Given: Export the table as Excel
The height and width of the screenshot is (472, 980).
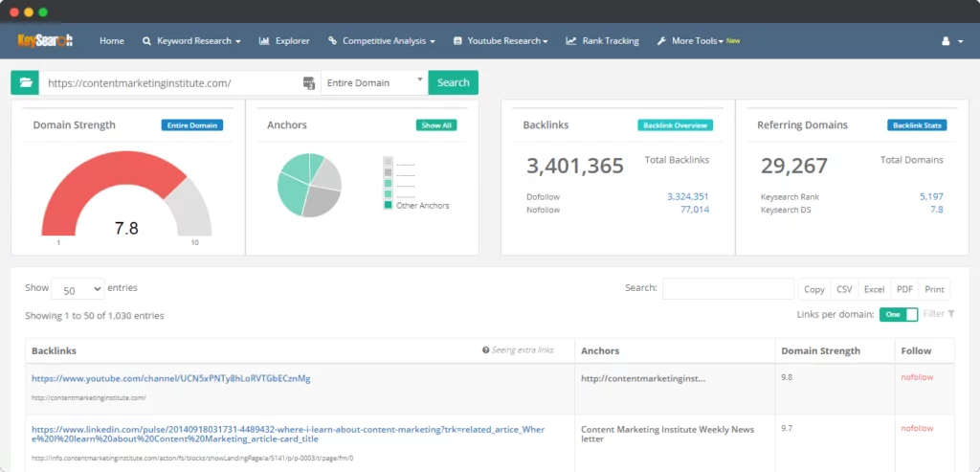Looking at the screenshot, I should coord(875,289).
